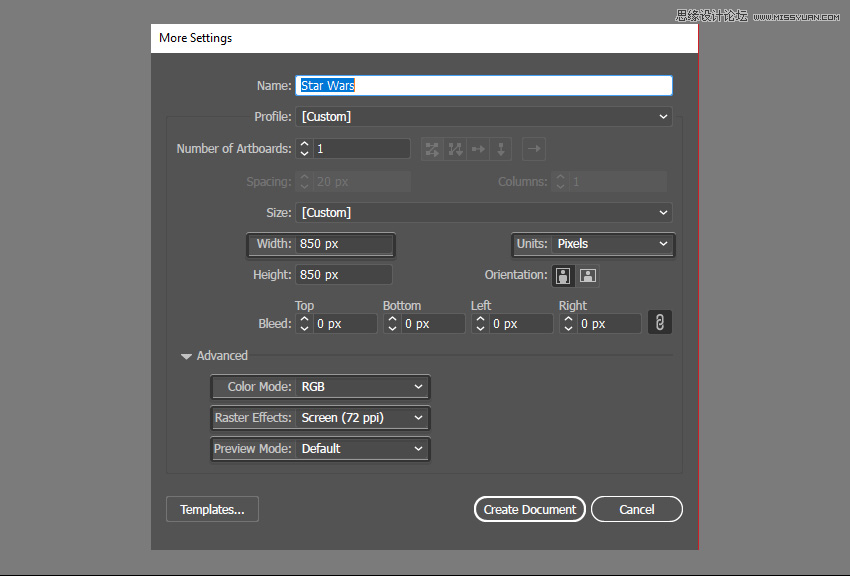Open the Templates button
The height and width of the screenshot is (576, 850).
[212, 509]
